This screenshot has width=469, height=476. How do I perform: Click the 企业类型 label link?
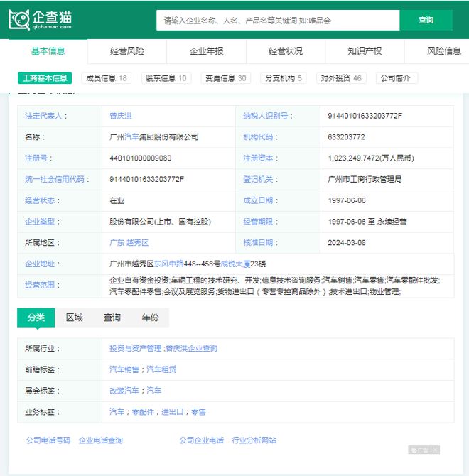tap(40, 222)
